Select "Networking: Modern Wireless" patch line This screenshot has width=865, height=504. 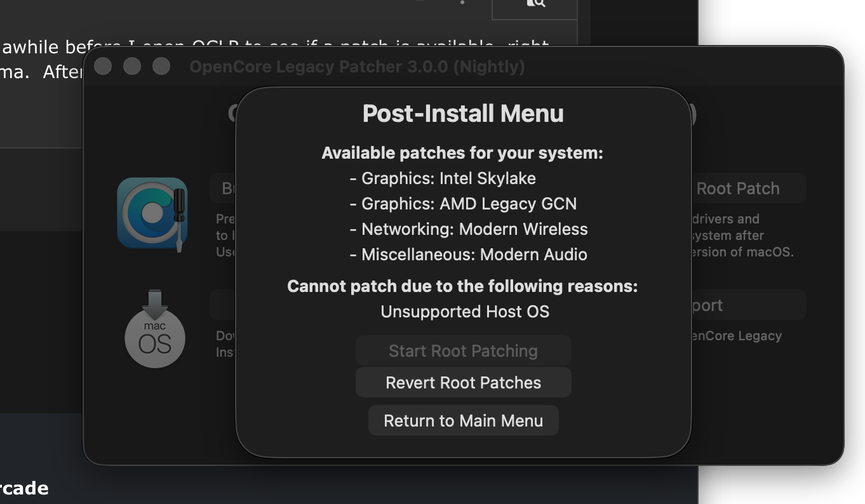tap(469, 229)
